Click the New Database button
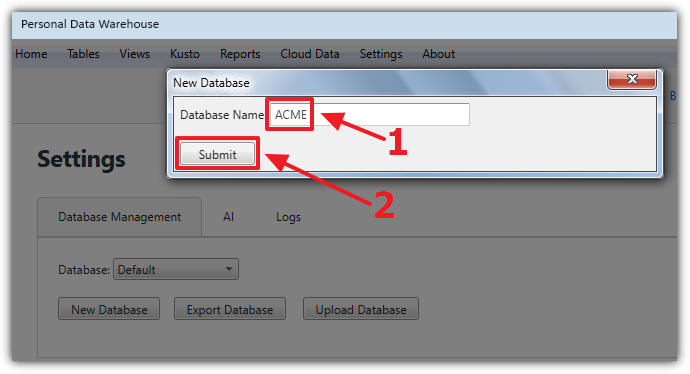Image resolution: width=690 pixels, height=374 pixels. point(109,309)
